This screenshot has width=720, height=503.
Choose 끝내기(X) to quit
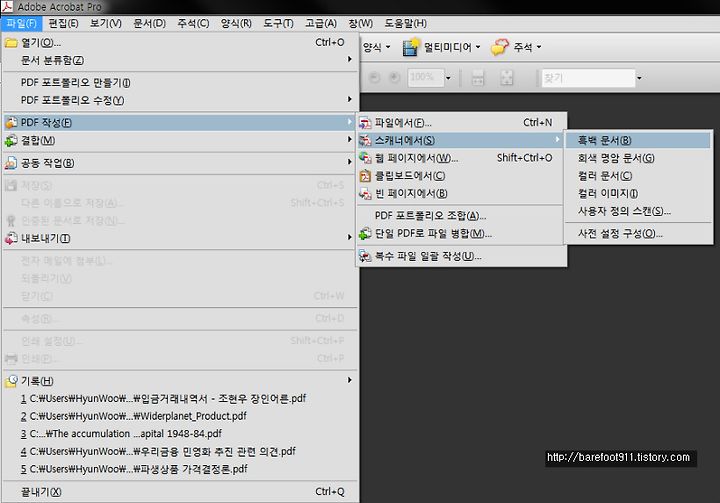pyautogui.click(x=180, y=492)
